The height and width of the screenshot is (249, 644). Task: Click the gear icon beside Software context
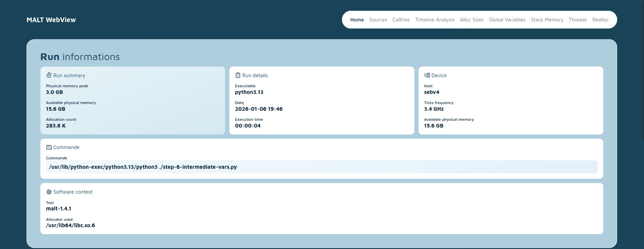click(49, 192)
